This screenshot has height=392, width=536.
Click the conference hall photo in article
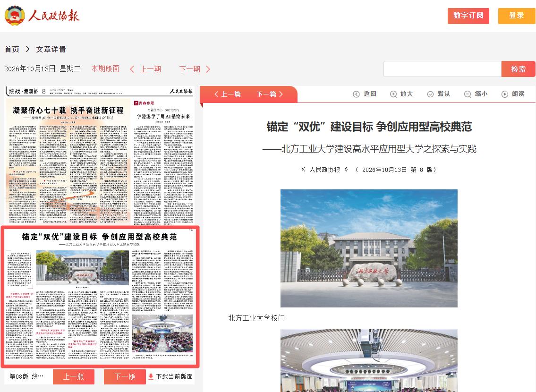[x=369, y=360]
